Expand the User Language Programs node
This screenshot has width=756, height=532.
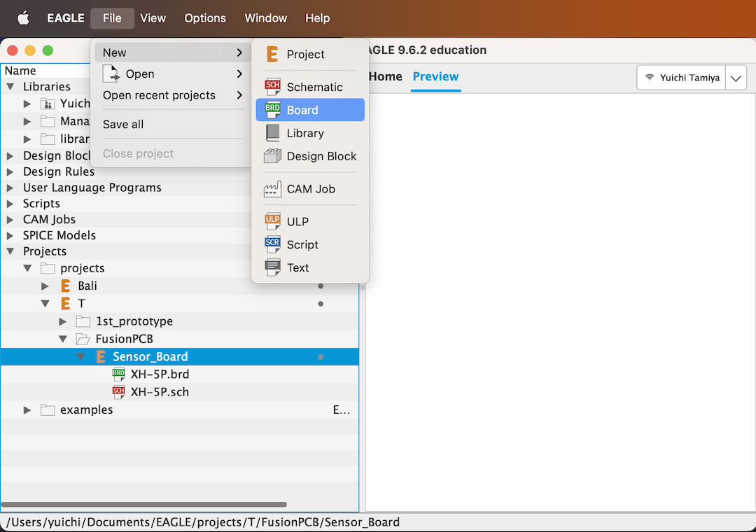pos(10,188)
